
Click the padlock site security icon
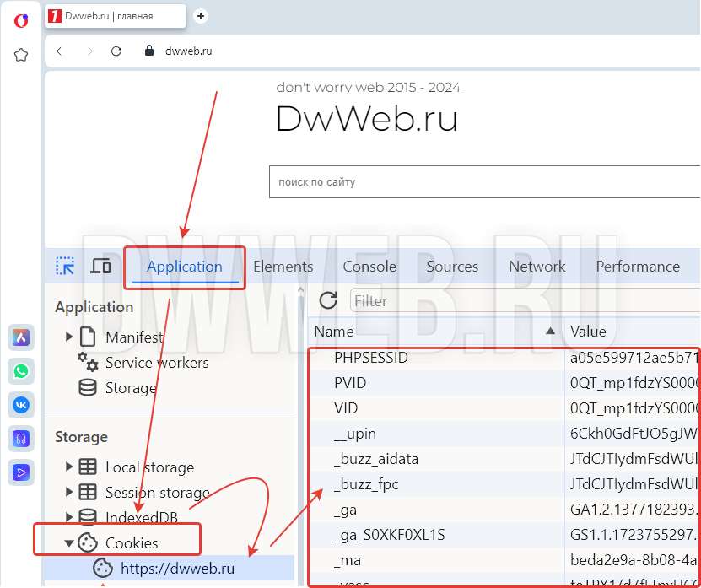pyautogui.click(x=149, y=51)
